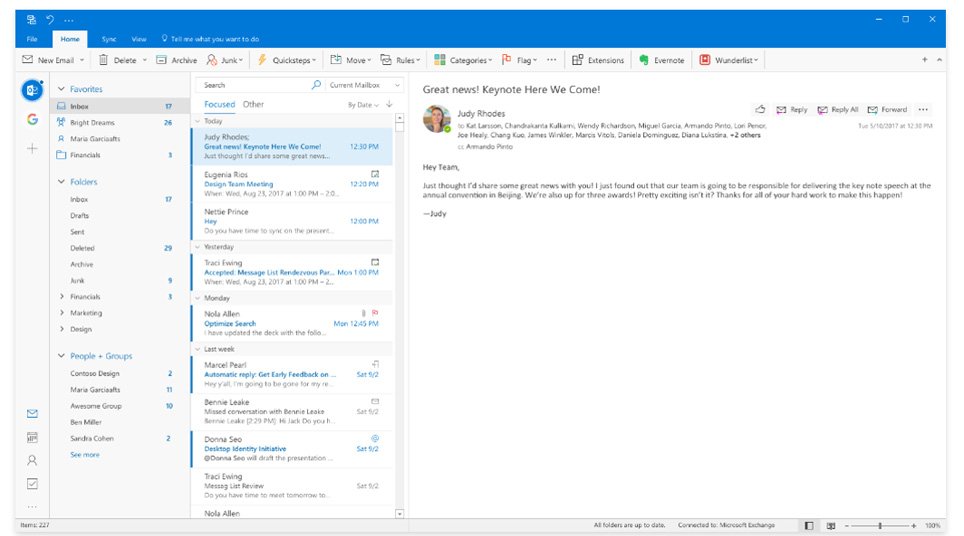Click the Evernote add-in icon
The height and width of the screenshot is (536, 964).
click(x=645, y=60)
